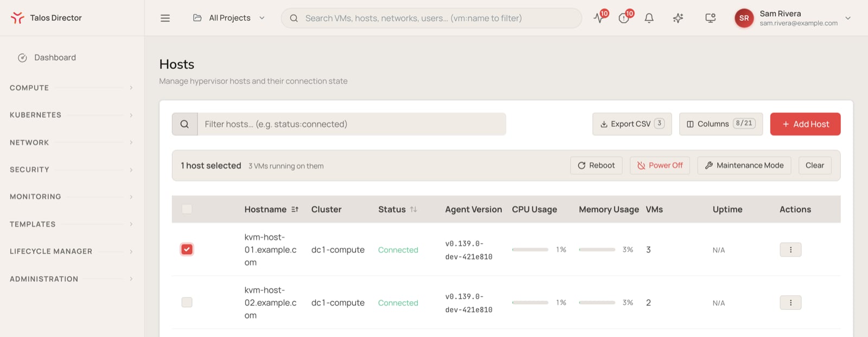Open the All Projects dropdown

point(229,18)
